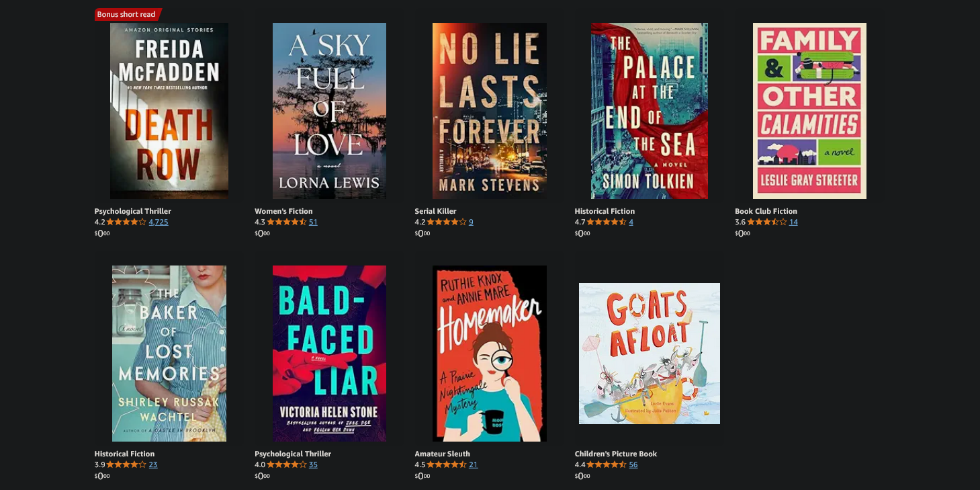The height and width of the screenshot is (490, 980).
Task: Open The Baker of Lost Memories cover
Action: (169, 354)
